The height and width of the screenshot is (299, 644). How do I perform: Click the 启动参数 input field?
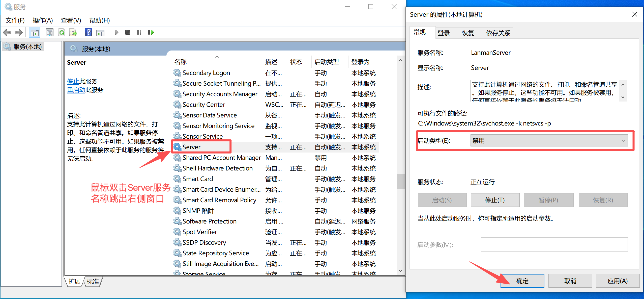[554, 244]
